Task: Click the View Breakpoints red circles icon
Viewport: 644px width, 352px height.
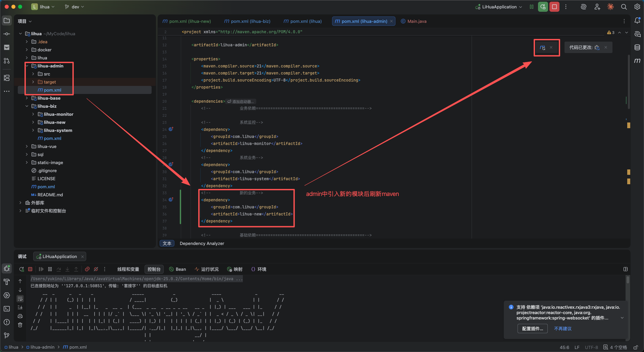Action: tap(87, 269)
